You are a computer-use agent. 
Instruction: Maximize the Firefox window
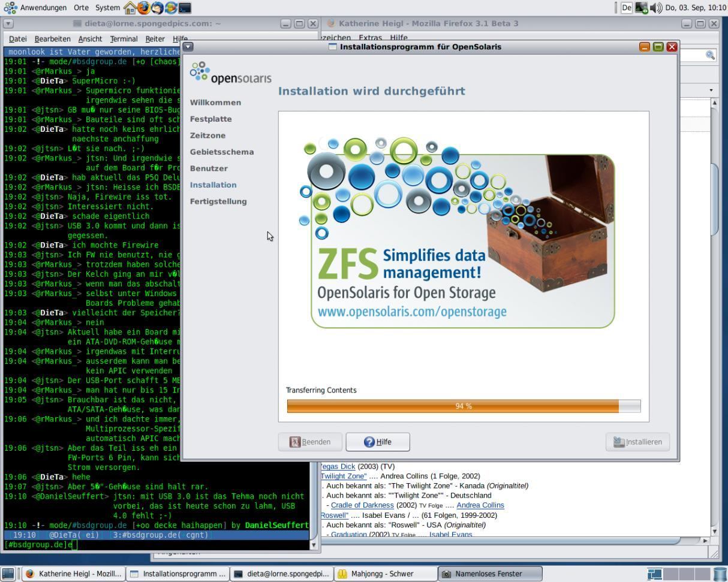(x=700, y=24)
